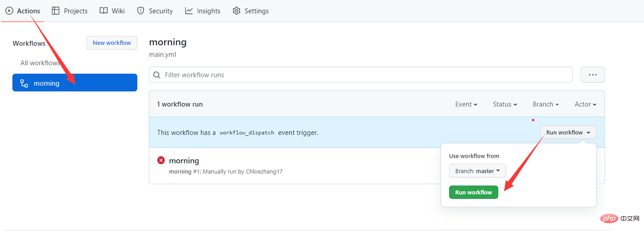Open the Event filter dropdown
Screen dimensions: 644x233
pos(466,104)
